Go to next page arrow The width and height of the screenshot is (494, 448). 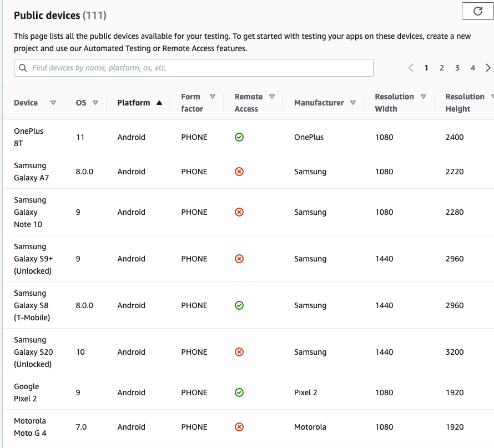[488, 68]
